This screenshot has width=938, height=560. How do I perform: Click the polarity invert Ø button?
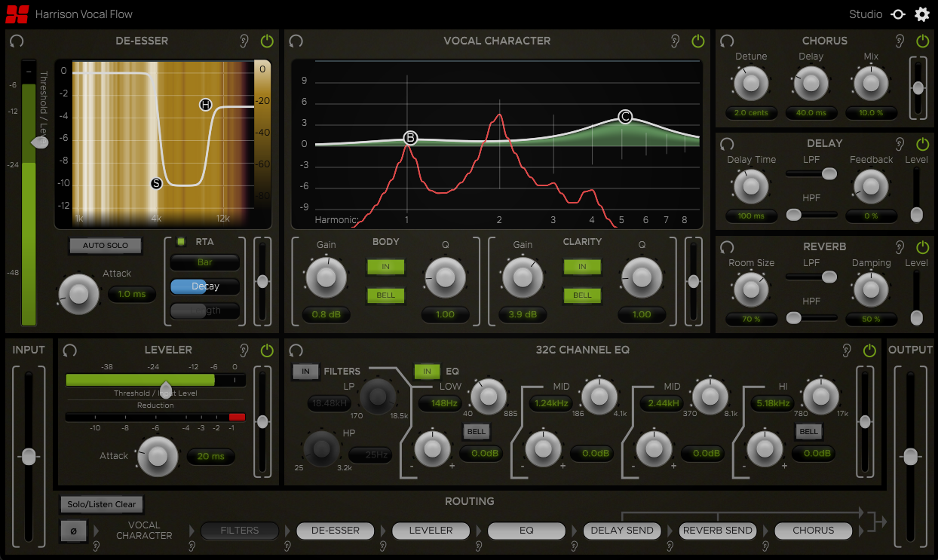(x=73, y=531)
